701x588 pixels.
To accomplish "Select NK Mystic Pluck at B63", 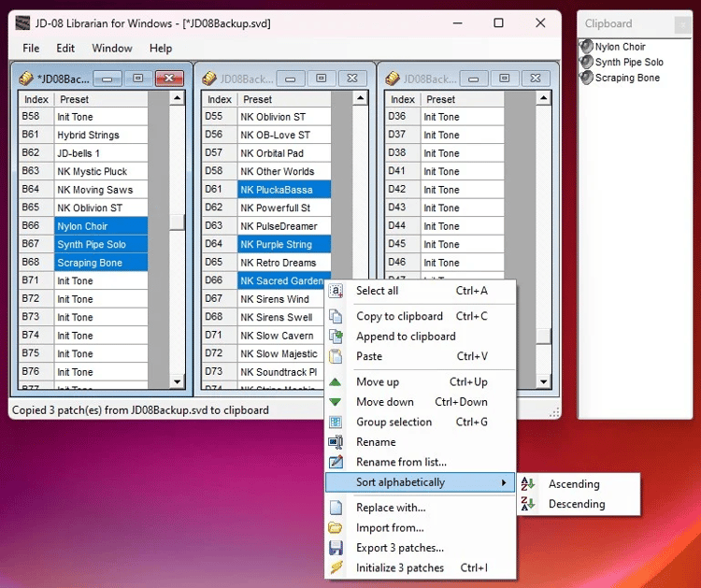I will coord(101,171).
